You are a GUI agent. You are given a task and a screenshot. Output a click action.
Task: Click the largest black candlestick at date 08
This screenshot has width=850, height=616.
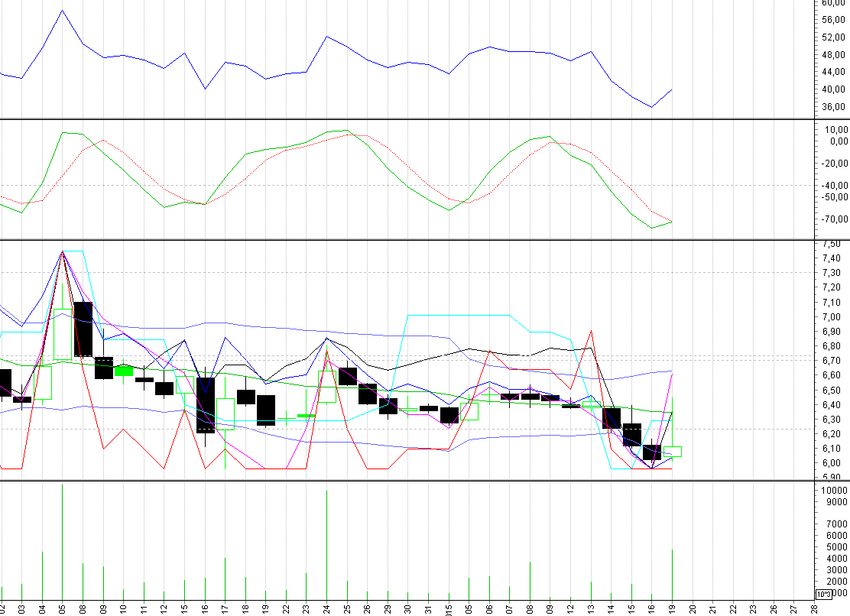pyautogui.click(x=83, y=329)
